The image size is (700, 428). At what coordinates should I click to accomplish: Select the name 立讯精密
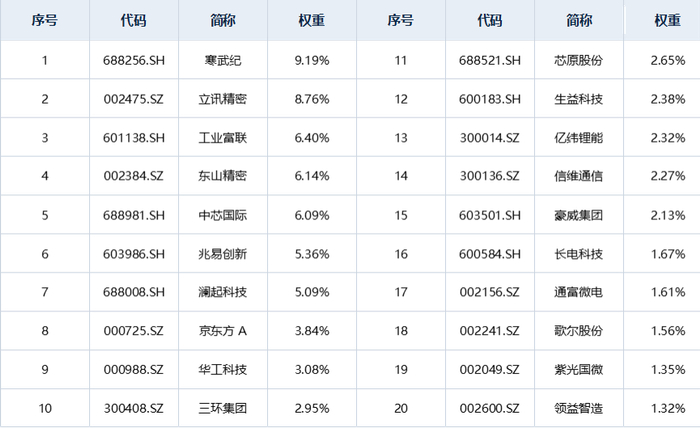223,99
